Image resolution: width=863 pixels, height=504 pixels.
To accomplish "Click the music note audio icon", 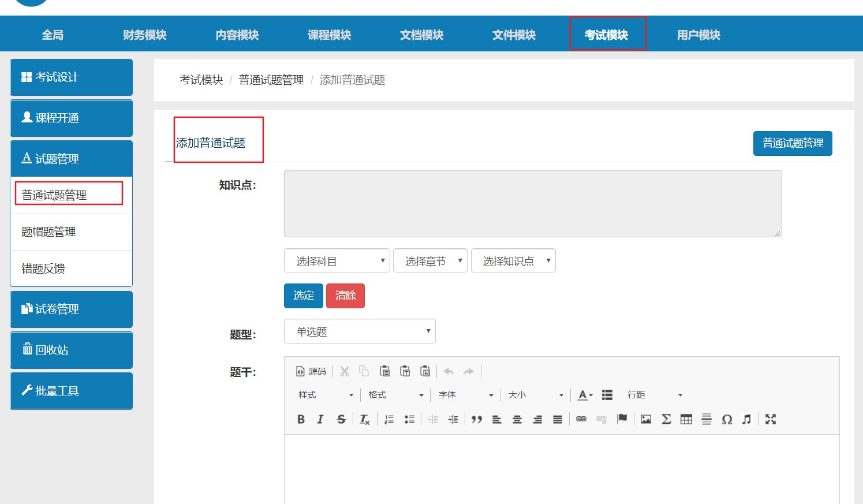I will (746, 419).
